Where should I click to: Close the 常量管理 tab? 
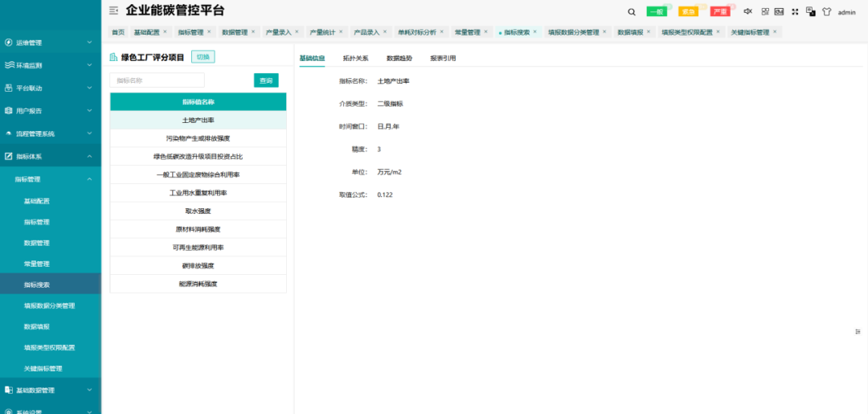click(x=485, y=31)
